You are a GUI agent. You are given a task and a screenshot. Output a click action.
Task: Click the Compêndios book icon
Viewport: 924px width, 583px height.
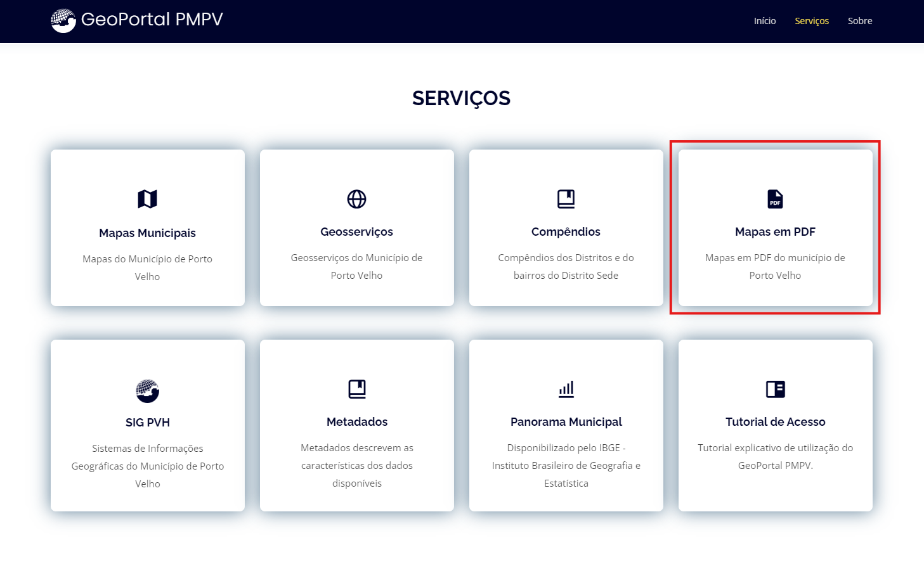tap(566, 199)
